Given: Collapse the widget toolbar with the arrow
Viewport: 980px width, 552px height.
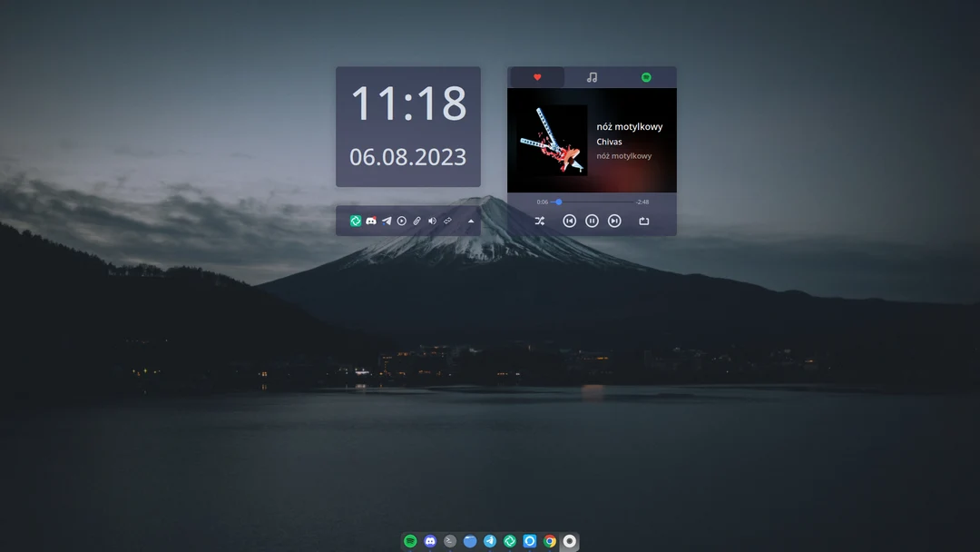Looking at the screenshot, I should point(470,221).
